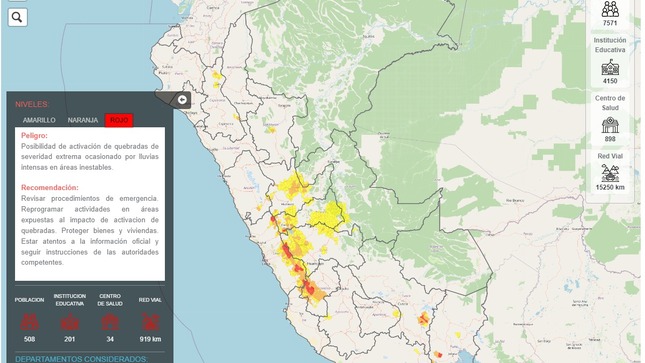Click the NIVELES panel heading
The width and height of the screenshot is (645, 363).
[32, 105]
